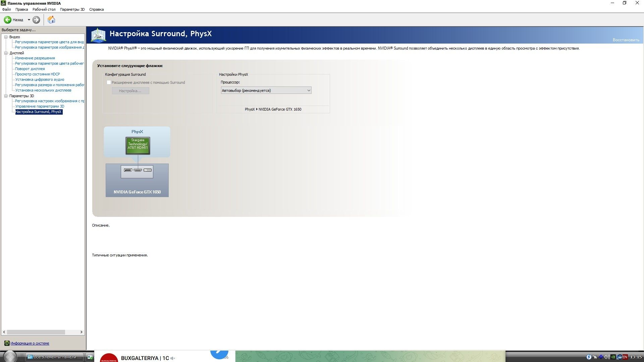
Task: Open the Back button history dropdown arrow
Action: (x=29, y=20)
